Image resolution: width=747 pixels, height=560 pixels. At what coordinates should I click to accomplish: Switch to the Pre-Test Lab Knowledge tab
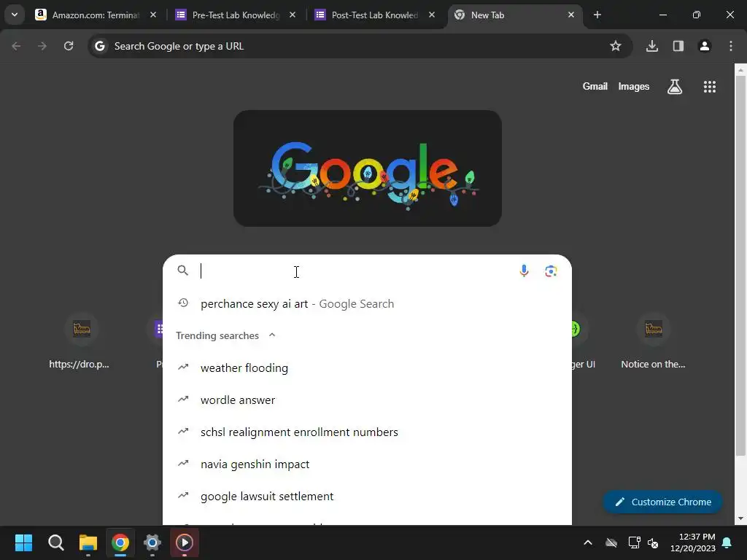(x=236, y=15)
